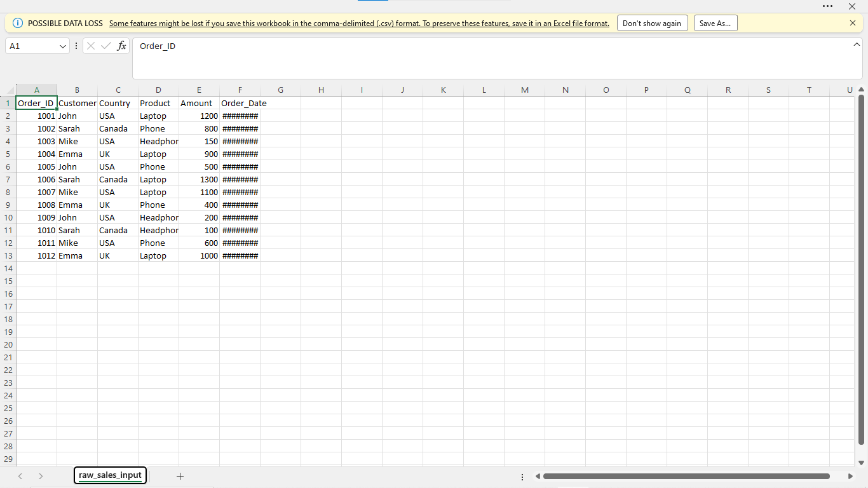
Task: Select the Amount cell 600
Action: [x=200, y=243]
